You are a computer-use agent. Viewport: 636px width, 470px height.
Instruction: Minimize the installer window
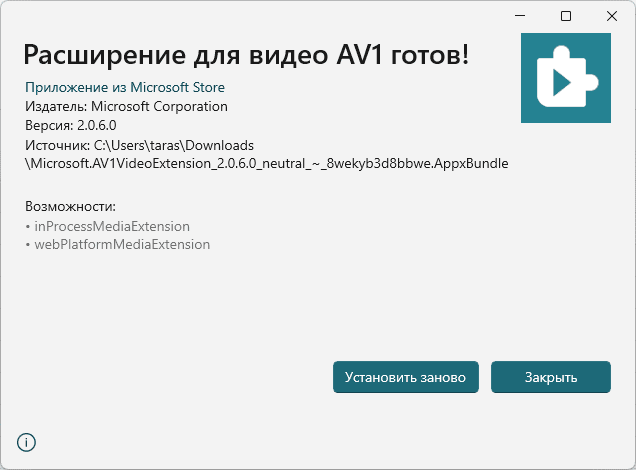(520, 16)
